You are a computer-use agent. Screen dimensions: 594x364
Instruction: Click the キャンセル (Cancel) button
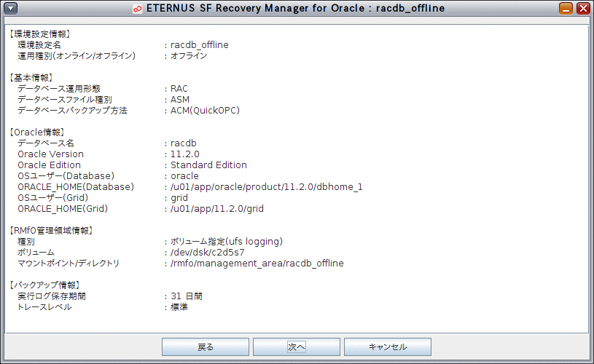pos(388,347)
